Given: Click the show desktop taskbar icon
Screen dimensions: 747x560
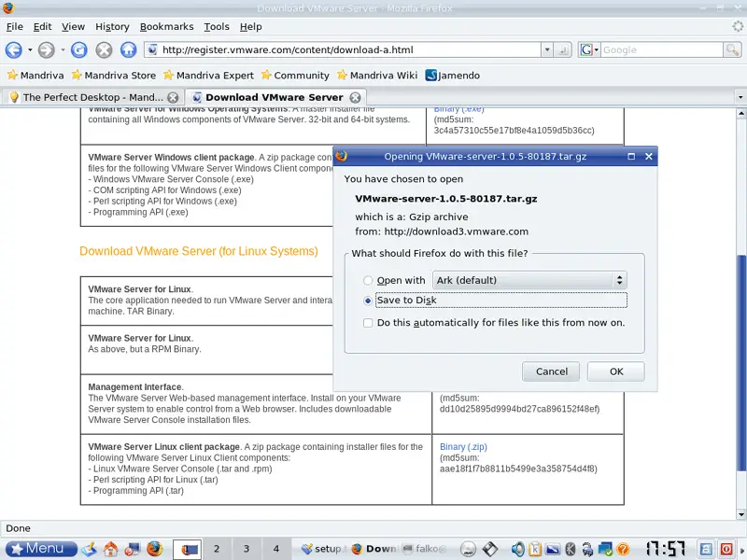Looking at the screenshot, I should coord(89,549).
